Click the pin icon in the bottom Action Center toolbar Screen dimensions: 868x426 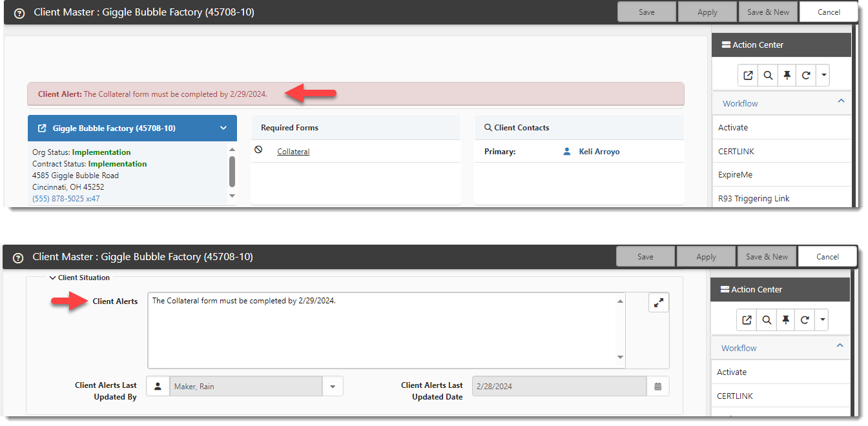(x=785, y=320)
